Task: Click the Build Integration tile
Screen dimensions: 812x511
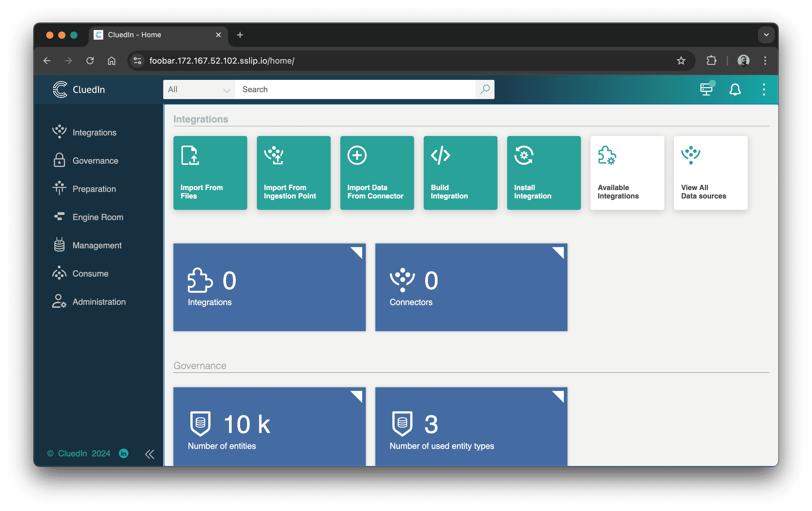Action: tap(460, 173)
